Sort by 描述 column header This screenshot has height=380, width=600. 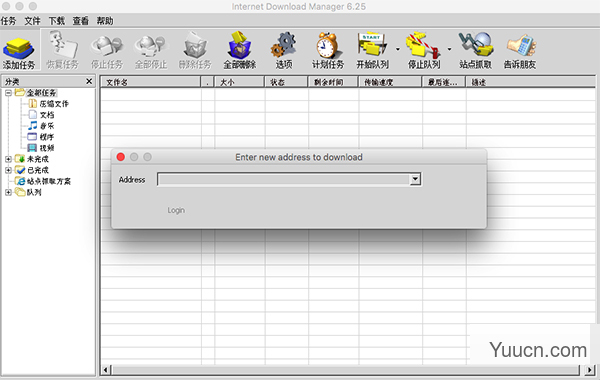[x=531, y=82]
